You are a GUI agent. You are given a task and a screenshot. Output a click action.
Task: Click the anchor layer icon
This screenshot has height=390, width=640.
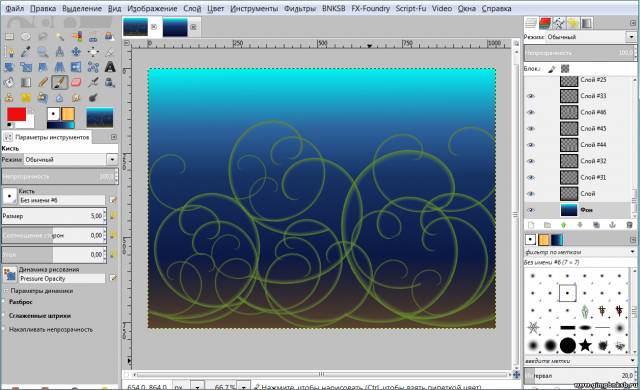click(612, 225)
